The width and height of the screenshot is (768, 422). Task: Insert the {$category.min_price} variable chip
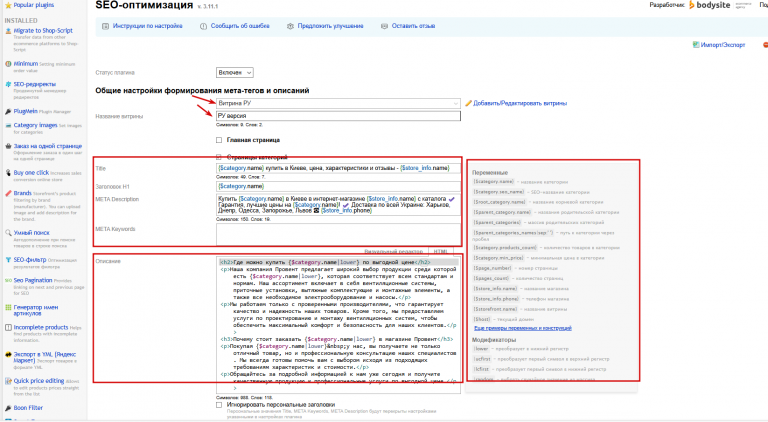[499, 258]
